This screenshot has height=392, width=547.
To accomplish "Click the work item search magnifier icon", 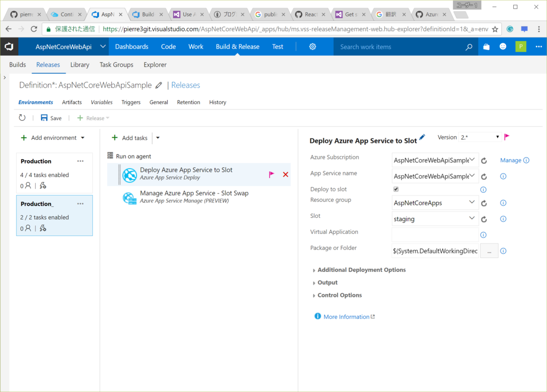I will click(469, 47).
